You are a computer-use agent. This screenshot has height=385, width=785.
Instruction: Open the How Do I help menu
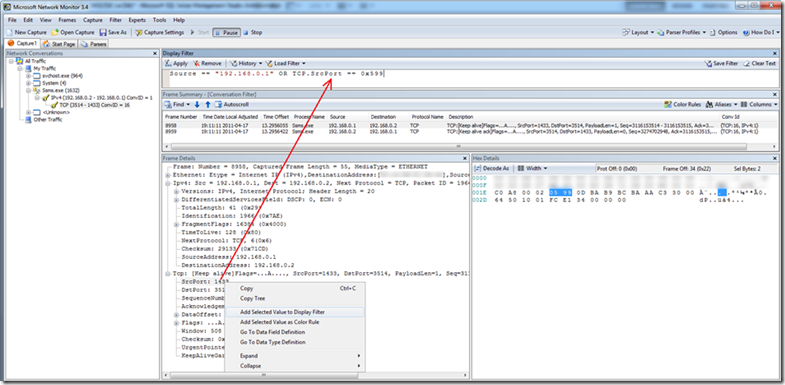pos(760,33)
